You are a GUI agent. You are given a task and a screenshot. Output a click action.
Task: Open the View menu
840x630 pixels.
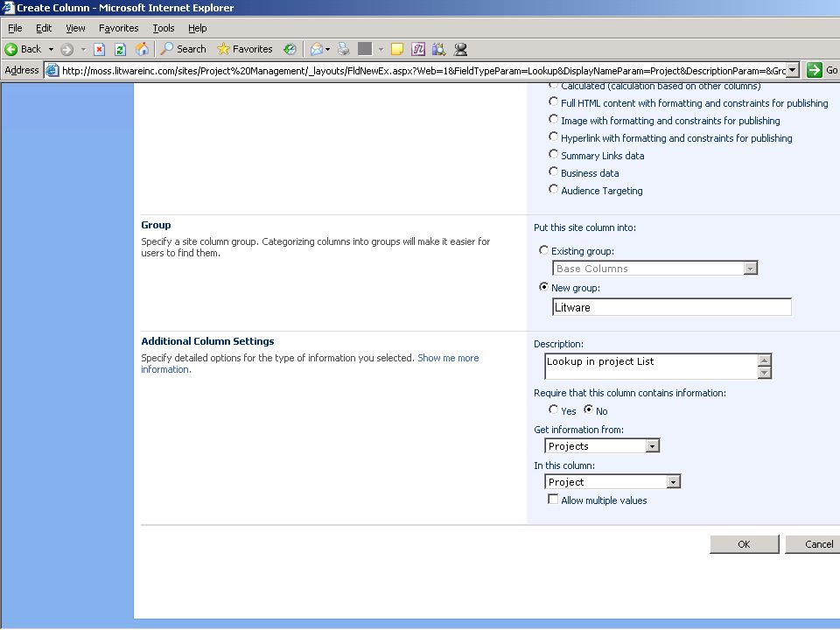point(75,28)
